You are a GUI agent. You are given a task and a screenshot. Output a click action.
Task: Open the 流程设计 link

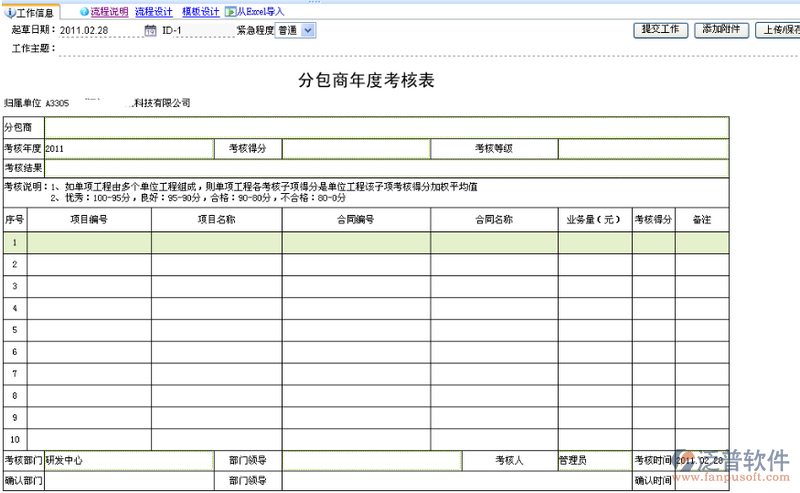point(153,12)
